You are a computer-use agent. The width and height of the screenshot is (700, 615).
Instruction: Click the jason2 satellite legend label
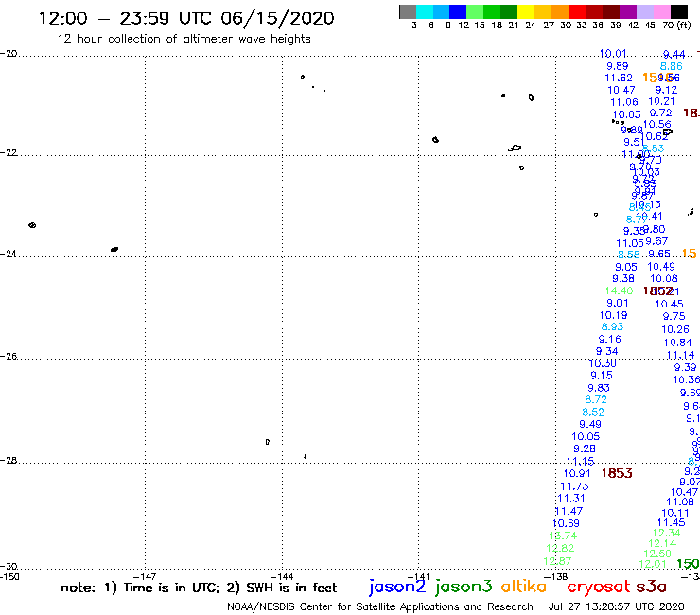[x=397, y=587]
